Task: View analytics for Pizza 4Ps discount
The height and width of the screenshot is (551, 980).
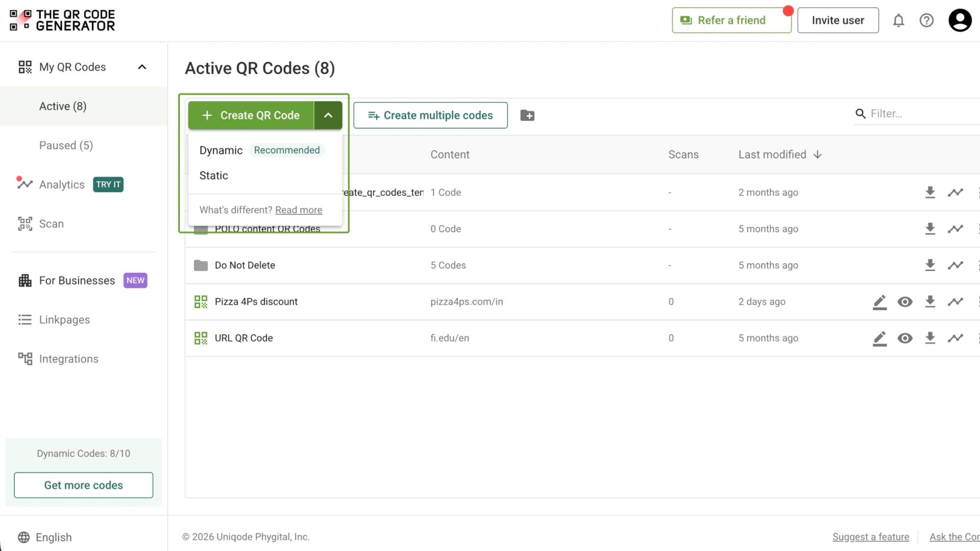Action: pyautogui.click(x=955, y=302)
